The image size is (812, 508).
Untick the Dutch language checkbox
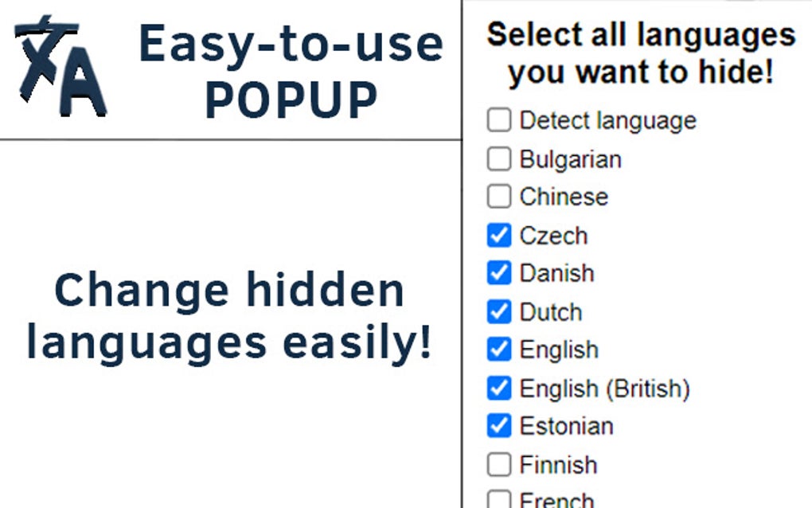(x=498, y=311)
